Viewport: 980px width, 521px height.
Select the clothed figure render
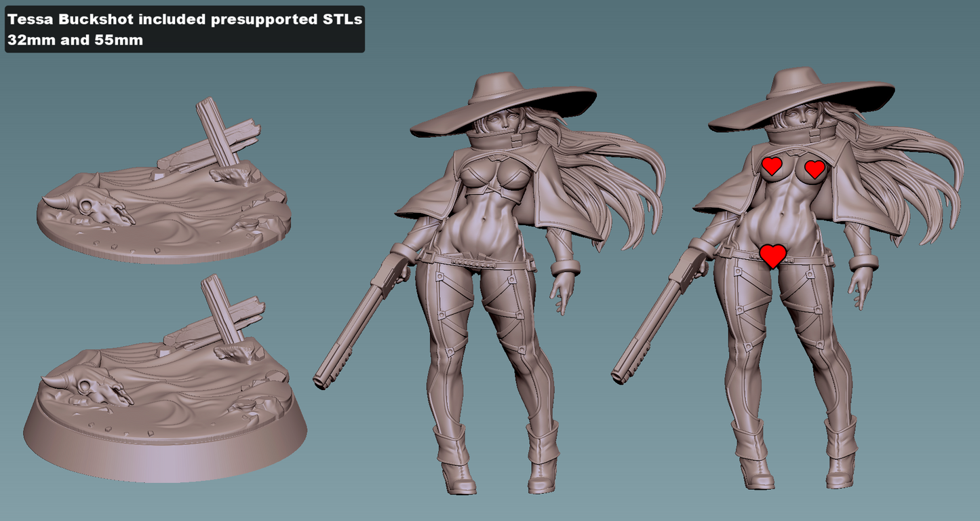pos(490,282)
